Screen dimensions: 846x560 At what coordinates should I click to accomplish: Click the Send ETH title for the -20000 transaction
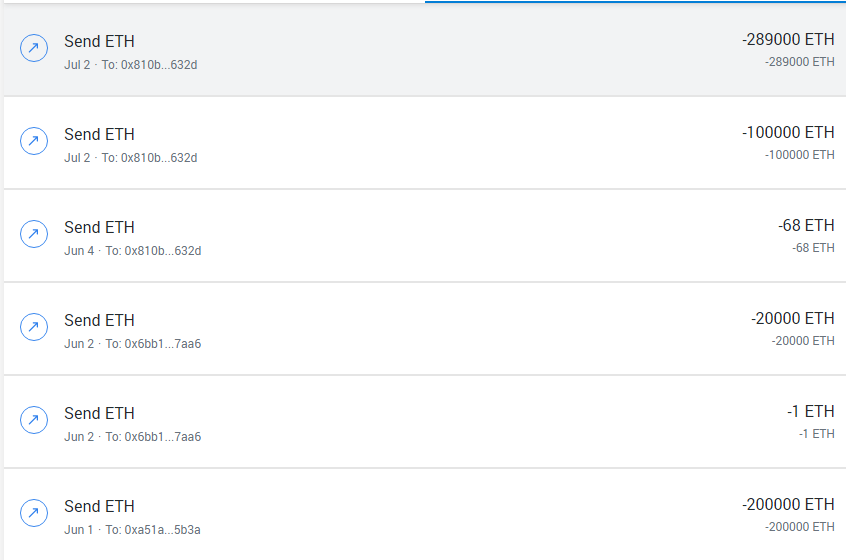point(99,320)
